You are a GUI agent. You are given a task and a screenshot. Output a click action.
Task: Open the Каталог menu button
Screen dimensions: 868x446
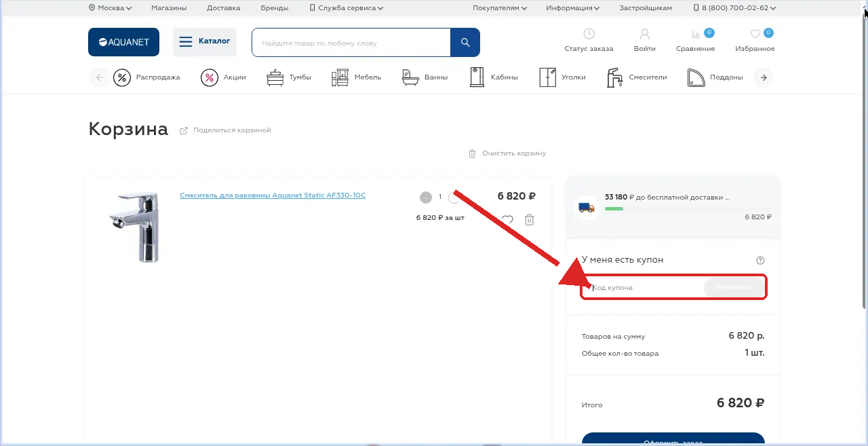205,42
